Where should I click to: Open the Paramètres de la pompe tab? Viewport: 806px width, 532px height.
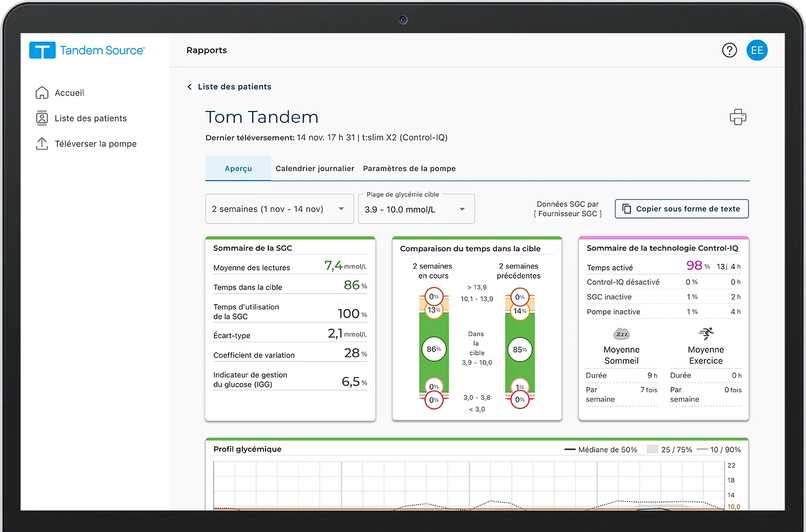409,168
